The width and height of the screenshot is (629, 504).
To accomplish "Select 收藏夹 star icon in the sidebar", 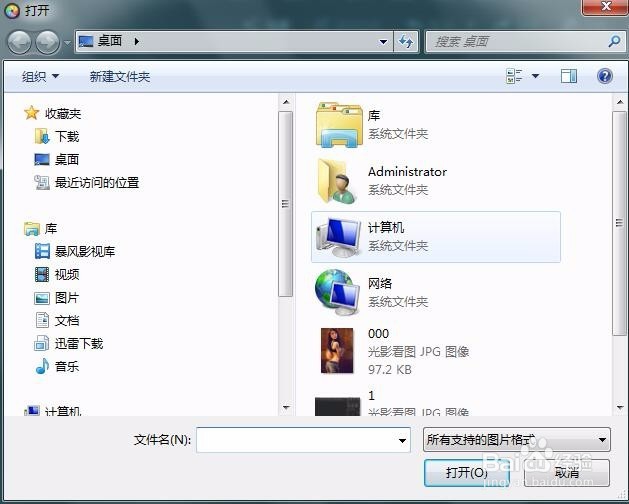I will click(31, 113).
